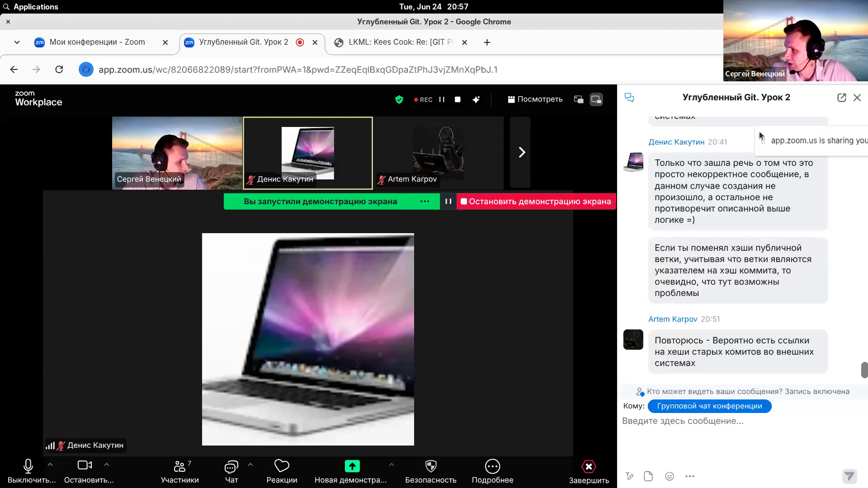Click the emoji smiley in chat

[x=670, y=476]
